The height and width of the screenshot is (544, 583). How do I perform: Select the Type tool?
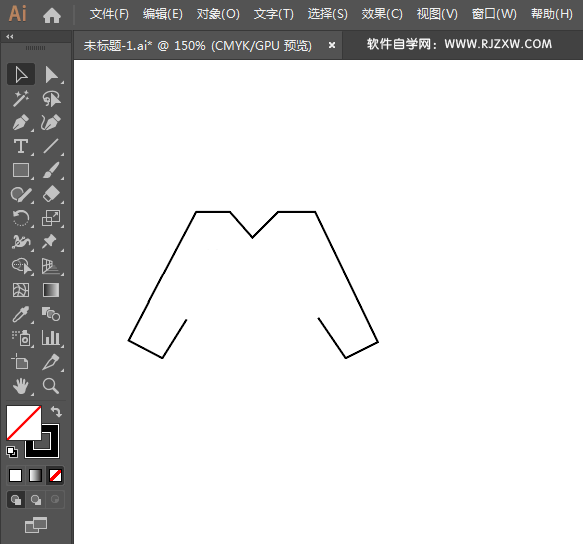(21, 147)
